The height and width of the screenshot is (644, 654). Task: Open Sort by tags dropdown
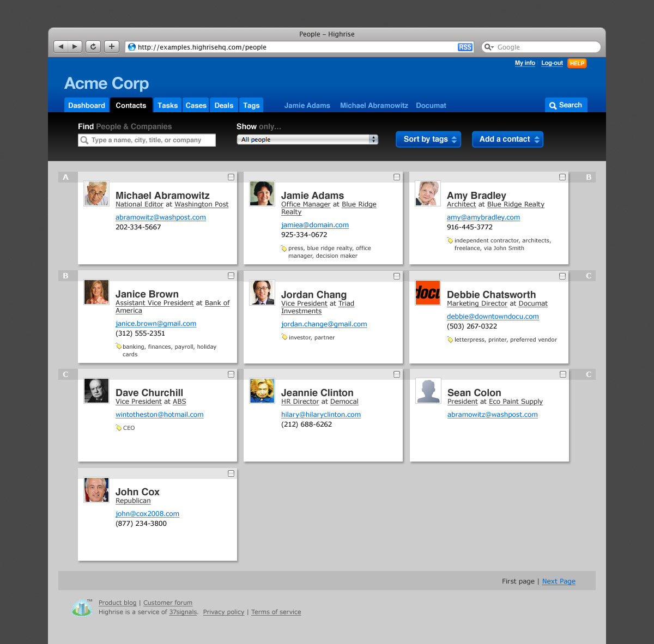point(428,139)
